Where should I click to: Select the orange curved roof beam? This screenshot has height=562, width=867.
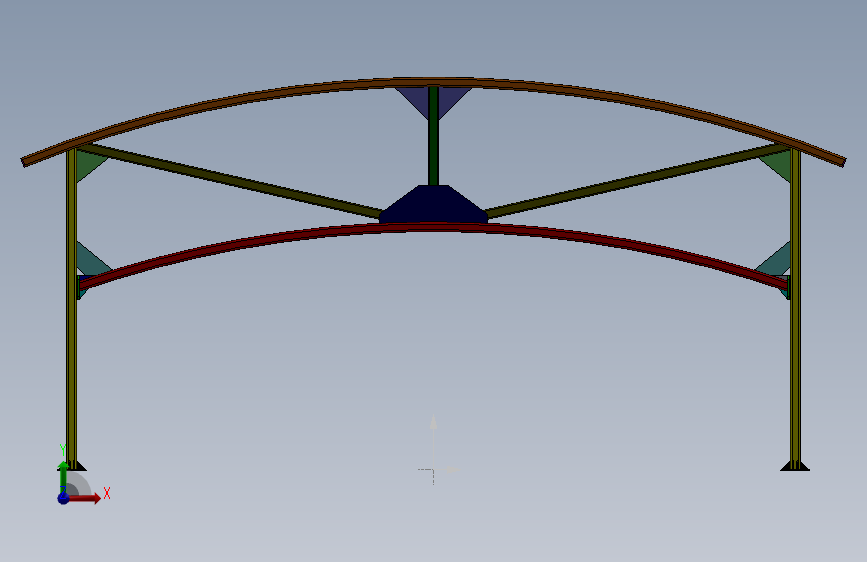[x=434, y=82]
